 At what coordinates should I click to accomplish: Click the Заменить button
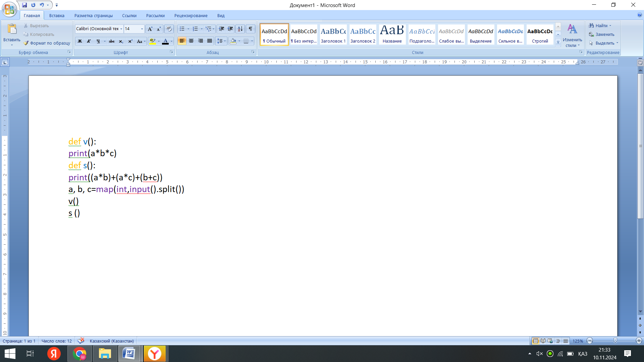pyautogui.click(x=604, y=35)
